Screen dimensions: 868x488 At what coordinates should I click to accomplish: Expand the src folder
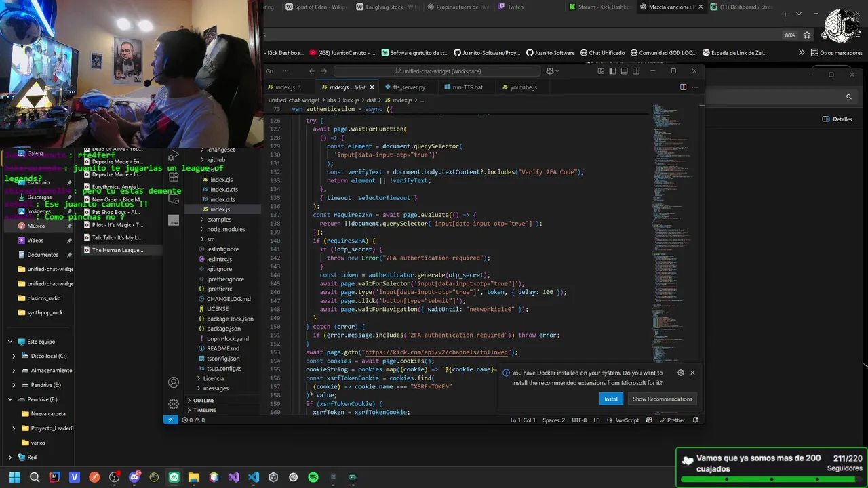(x=211, y=239)
